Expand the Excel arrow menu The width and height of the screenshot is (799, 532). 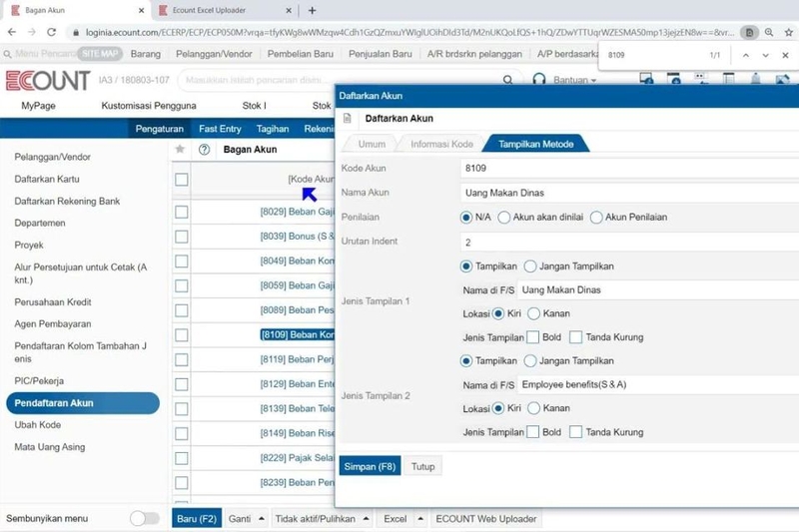(x=420, y=519)
